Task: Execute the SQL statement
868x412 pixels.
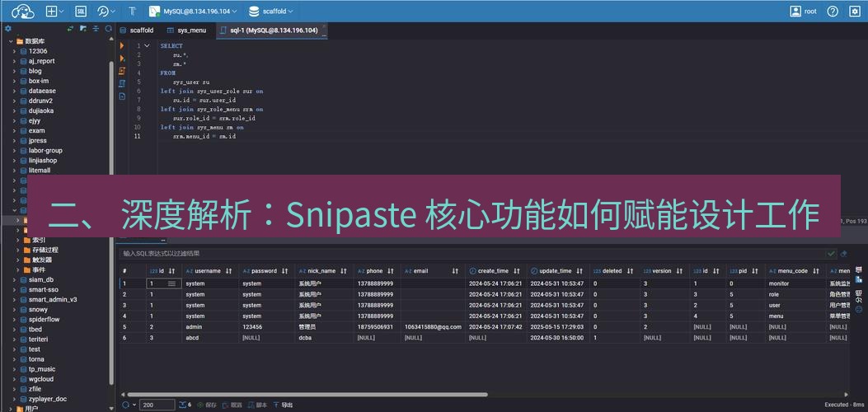Action: (122, 46)
